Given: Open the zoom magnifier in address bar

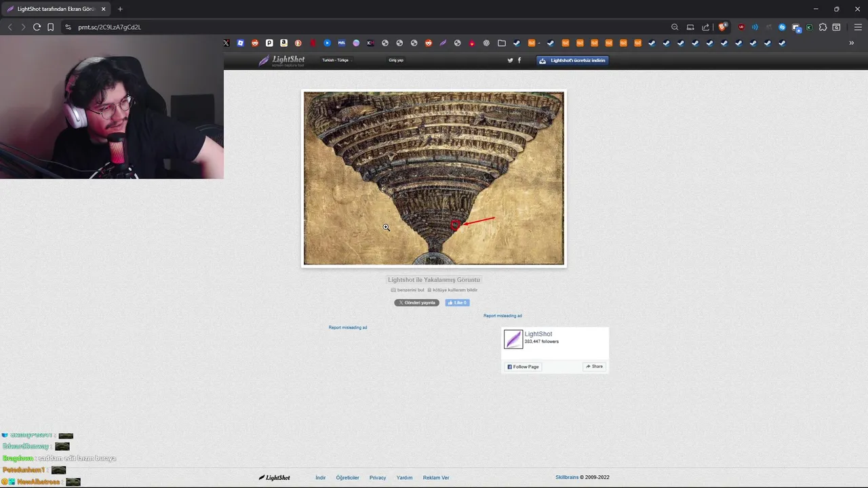Looking at the screenshot, I should click(675, 27).
